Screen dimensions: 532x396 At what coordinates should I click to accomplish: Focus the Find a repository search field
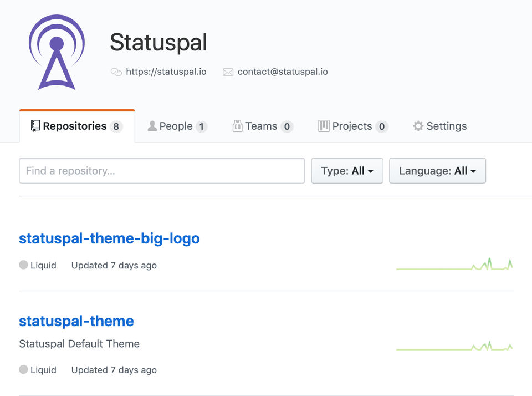pos(162,171)
